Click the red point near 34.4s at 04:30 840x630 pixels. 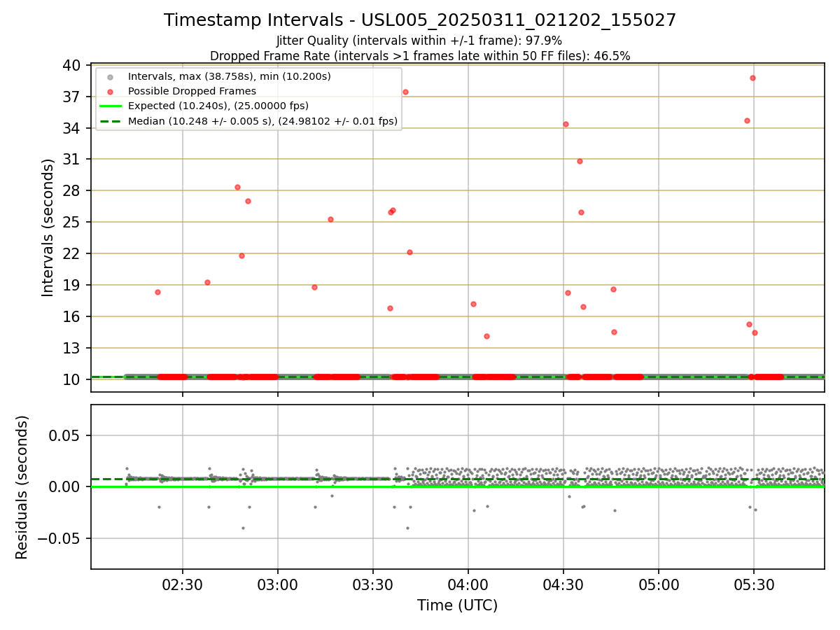tap(566, 124)
